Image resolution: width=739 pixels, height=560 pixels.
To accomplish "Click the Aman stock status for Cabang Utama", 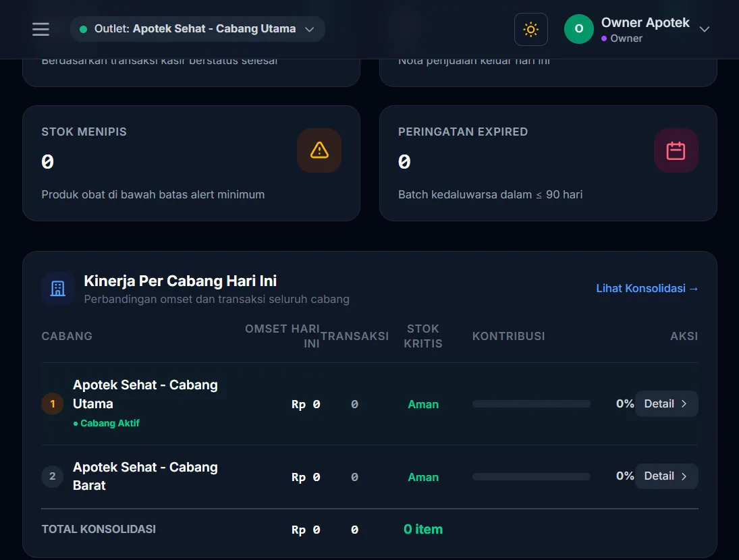I will tap(423, 404).
